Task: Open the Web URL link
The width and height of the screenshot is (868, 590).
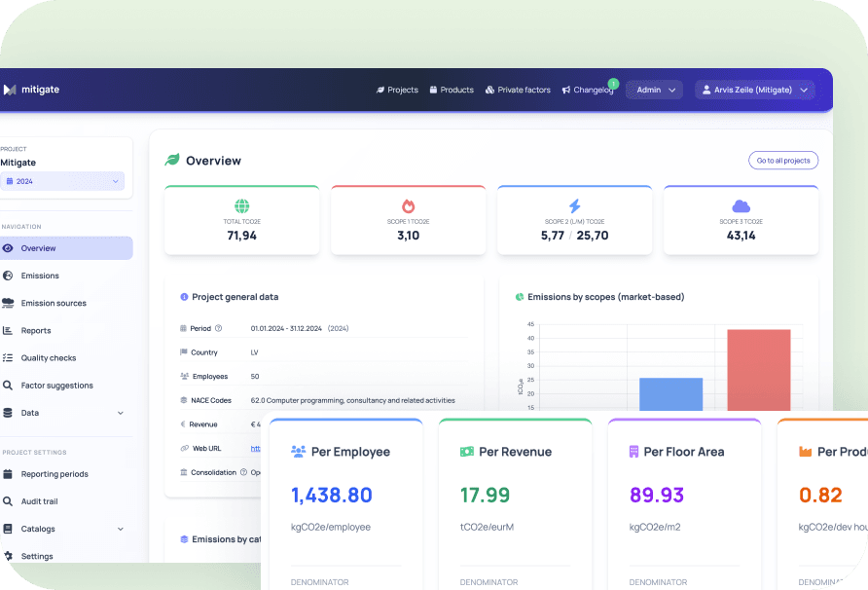Action: (256, 449)
